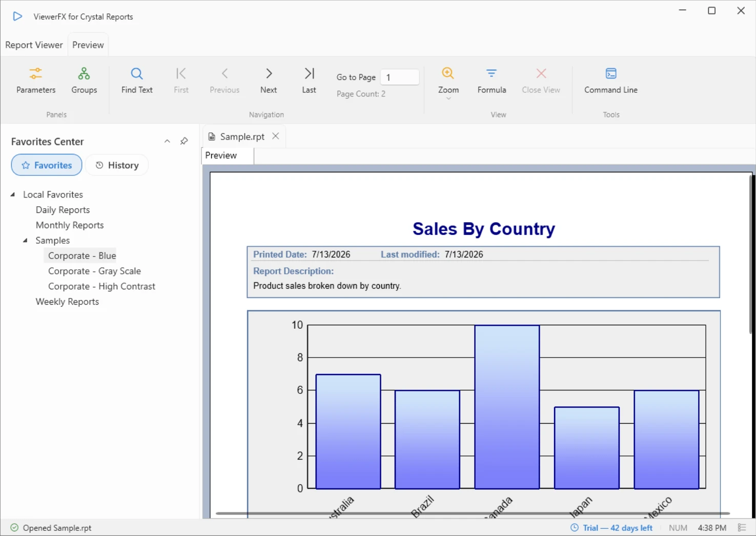Image resolution: width=756 pixels, height=536 pixels.
Task: Click the Page Count: 2 label
Action: (x=361, y=94)
